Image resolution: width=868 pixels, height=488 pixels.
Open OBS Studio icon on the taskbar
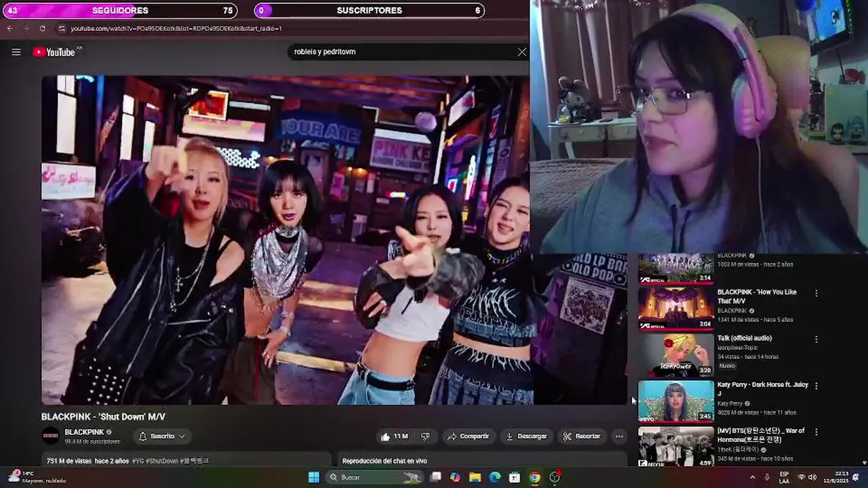(555, 477)
